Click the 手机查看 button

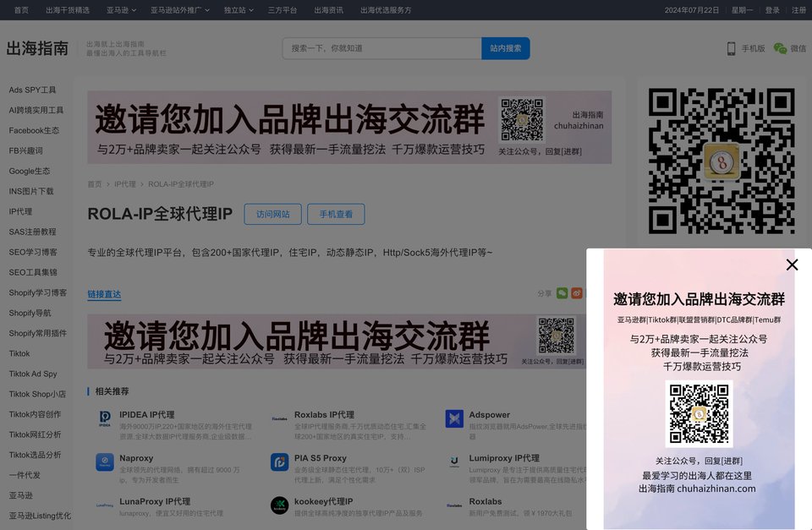[x=336, y=214]
